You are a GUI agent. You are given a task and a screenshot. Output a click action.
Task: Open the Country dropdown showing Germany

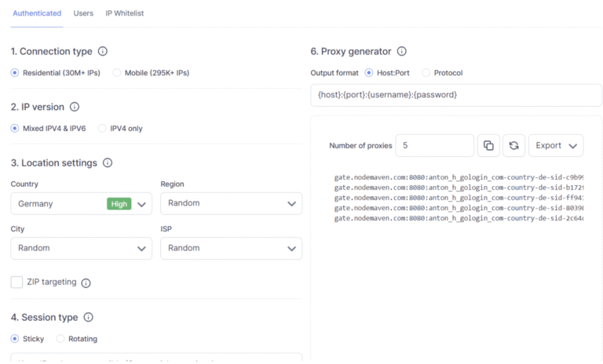click(81, 204)
